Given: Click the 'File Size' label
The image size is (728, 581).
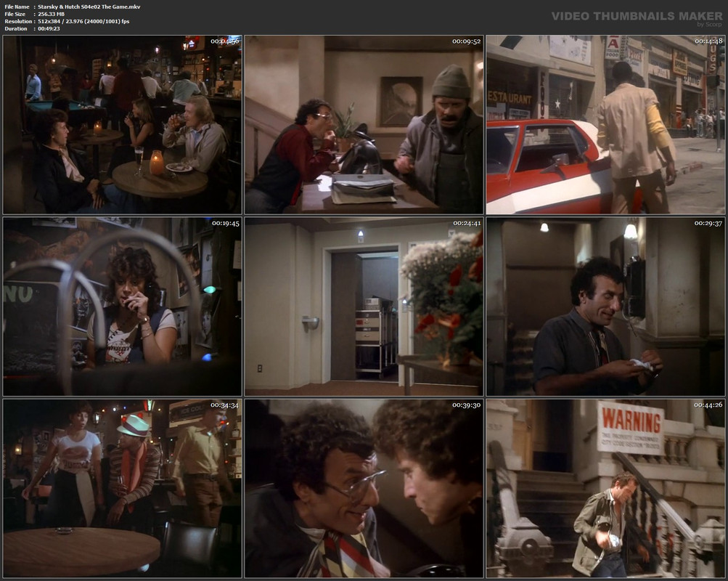Looking at the screenshot, I should 15,14.
